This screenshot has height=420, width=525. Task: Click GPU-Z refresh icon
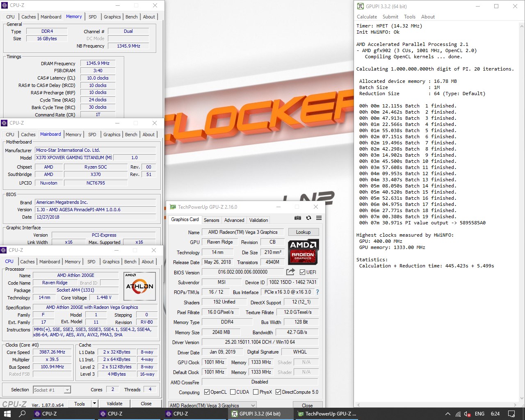[308, 218]
